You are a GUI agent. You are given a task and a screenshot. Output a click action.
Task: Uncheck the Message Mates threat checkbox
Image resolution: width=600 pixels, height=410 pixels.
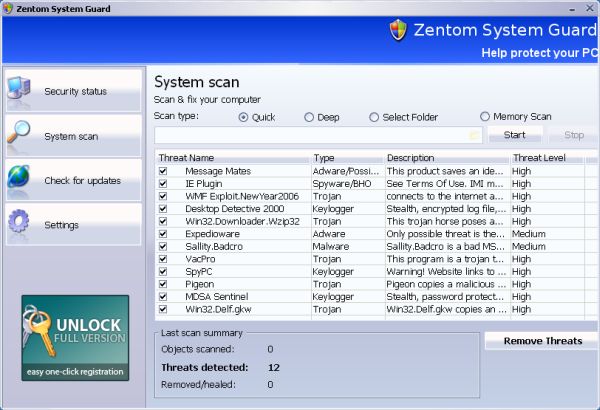pyautogui.click(x=163, y=171)
